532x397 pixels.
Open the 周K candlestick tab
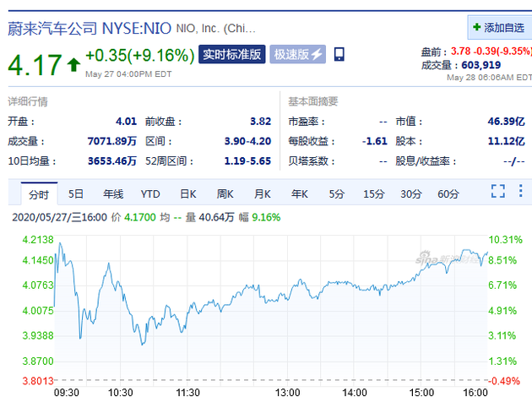225,194
